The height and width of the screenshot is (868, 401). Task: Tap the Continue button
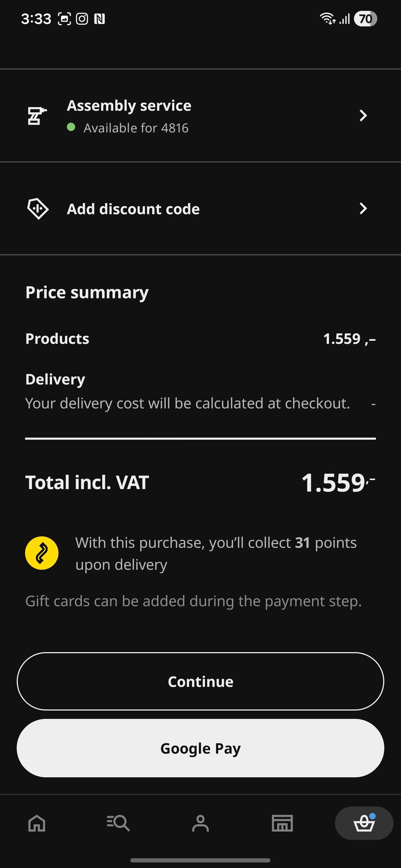[x=200, y=681]
